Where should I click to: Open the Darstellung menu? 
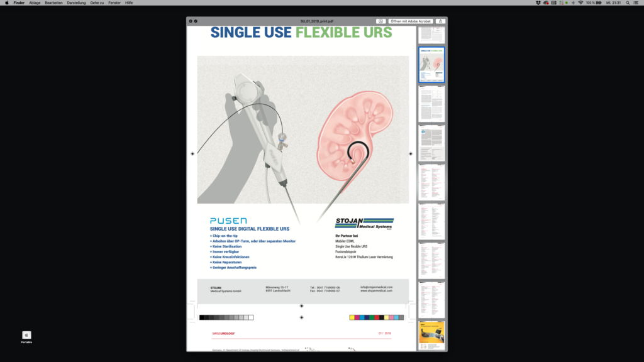76,3
